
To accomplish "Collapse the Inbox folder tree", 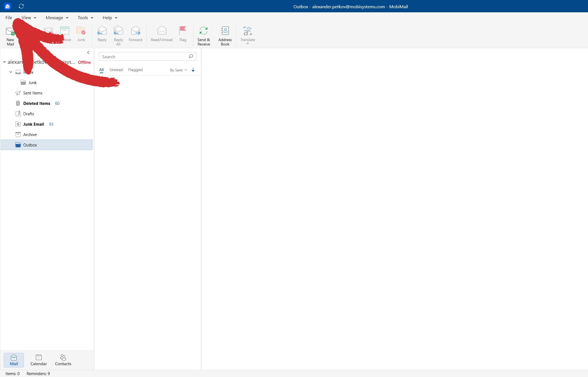I will pos(10,72).
